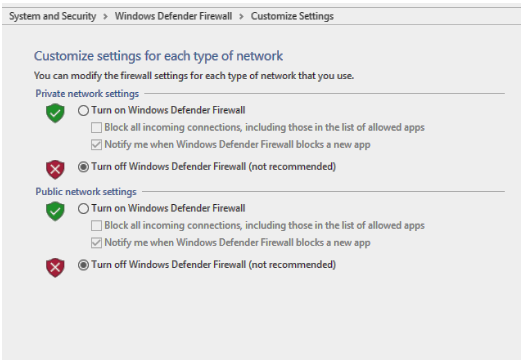Expand chevron after Windows Defender Firewall breadcrumb
The width and height of the screenshot is (523, 360).
[x=241, y=16]
